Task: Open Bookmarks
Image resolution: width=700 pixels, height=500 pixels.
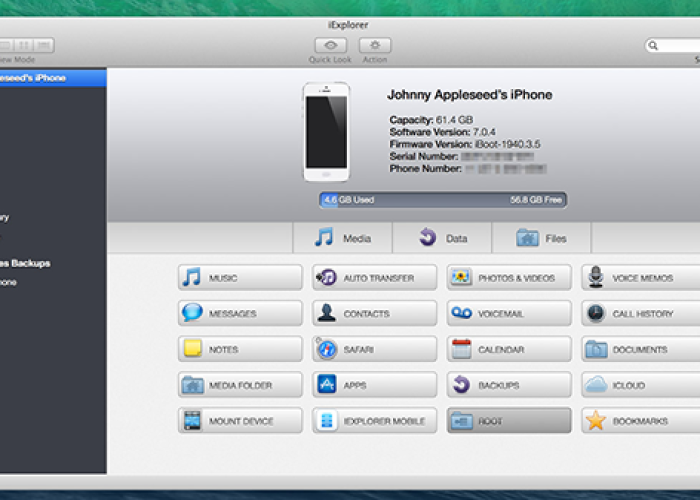Action: point(641,421)
